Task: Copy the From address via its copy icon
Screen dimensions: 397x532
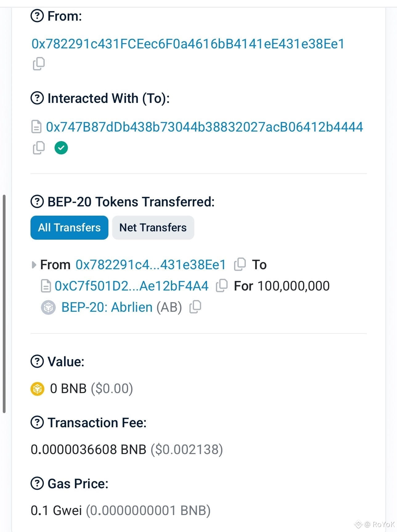Action: [x=39, y=63]
